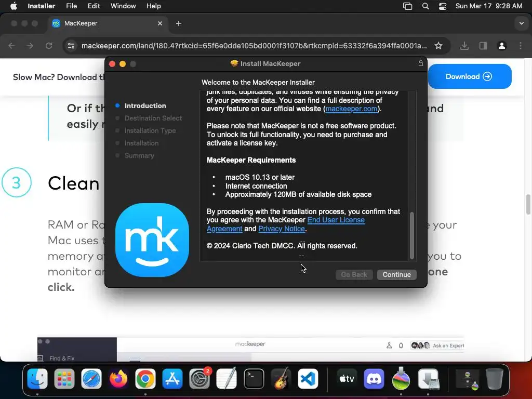
Task: Open a new browser tab
Action: click(x=179, y=23)
